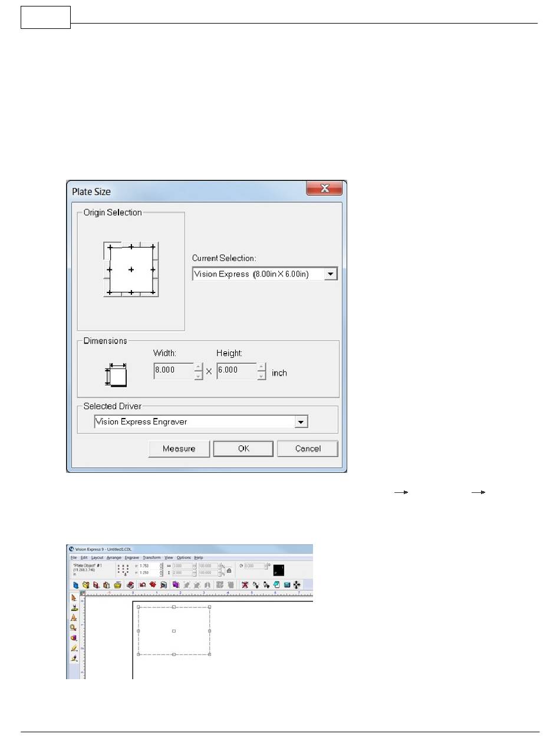Open the Options menu in Vision Express
560x747 pixels.
tap(184, 557)
